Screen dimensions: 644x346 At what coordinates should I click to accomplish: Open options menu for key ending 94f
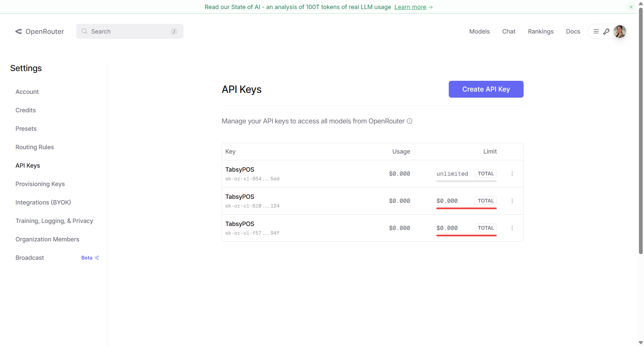(x=512, y=228)
